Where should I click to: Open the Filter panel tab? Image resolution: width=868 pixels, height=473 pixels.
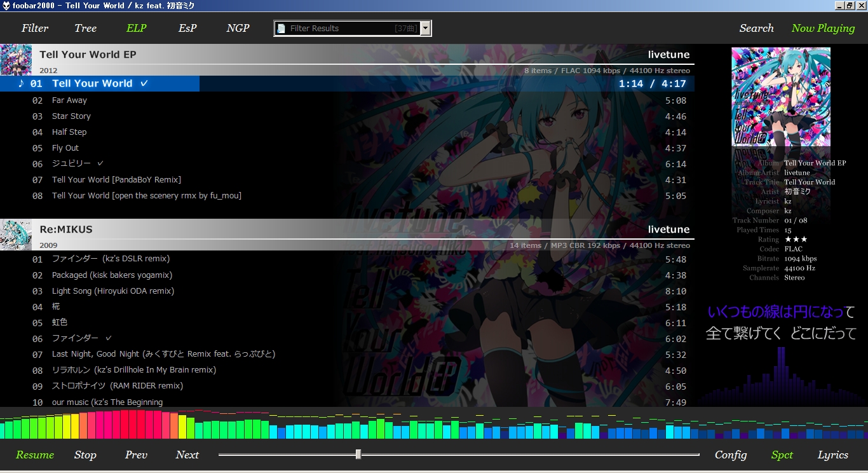point(35,28)
